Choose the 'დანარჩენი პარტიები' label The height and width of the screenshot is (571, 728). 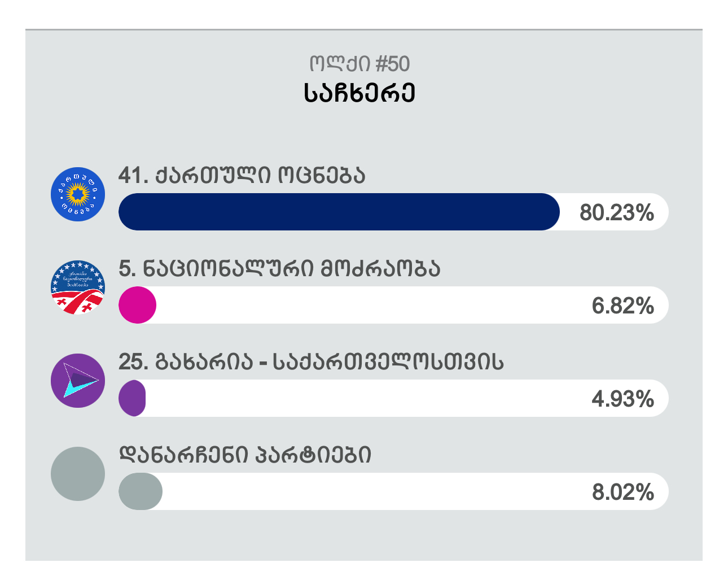[x=245, y=455]
